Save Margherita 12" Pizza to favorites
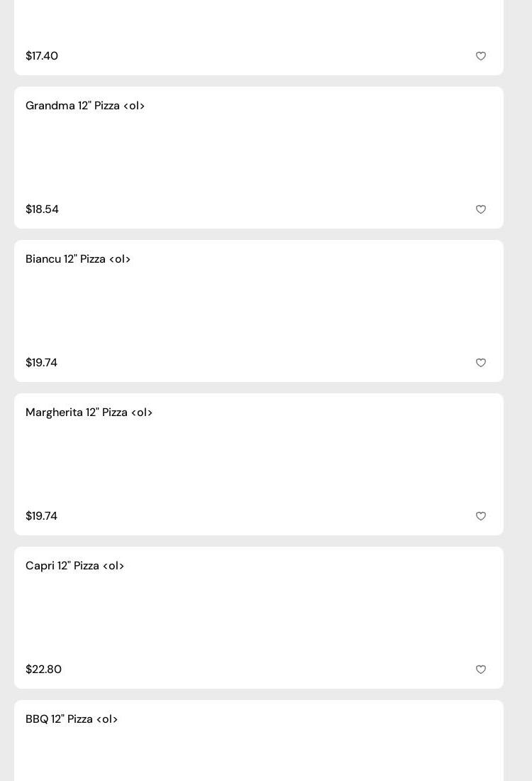This screenshot has width=532, height=781. click(481, 516)
